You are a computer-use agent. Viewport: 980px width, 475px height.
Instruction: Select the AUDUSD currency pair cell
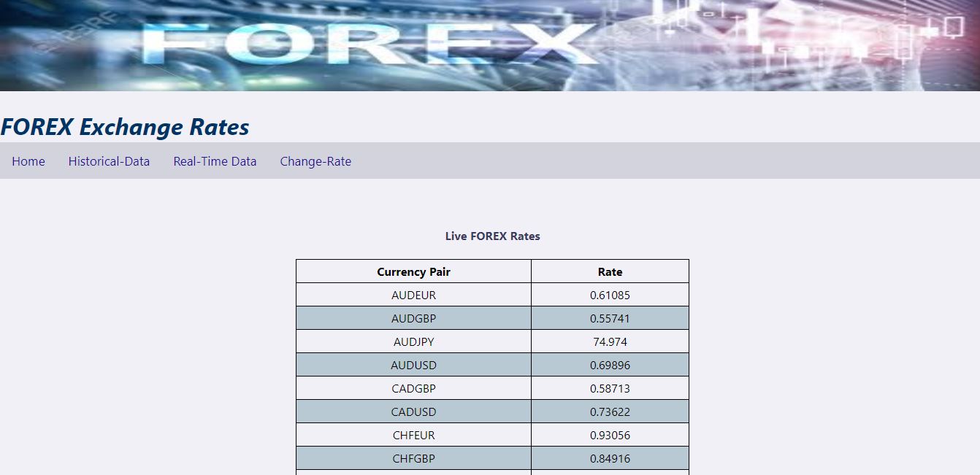413,364
